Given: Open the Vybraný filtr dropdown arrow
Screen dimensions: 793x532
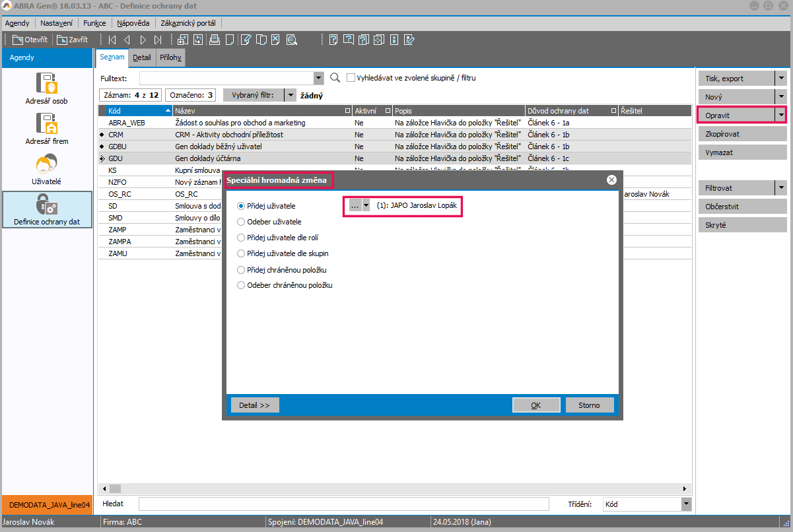Looking at the screenshot, I should tap(289, 95).
